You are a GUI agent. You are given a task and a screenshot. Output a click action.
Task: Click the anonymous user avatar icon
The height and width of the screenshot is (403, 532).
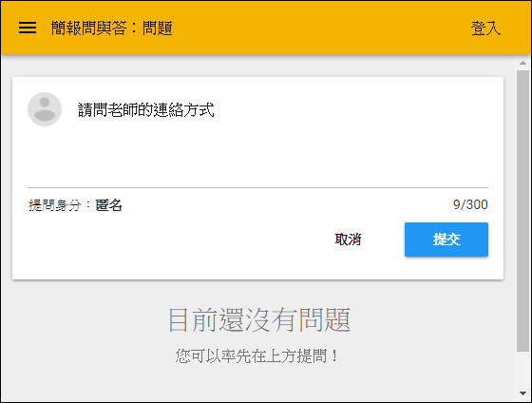[45, 109]
